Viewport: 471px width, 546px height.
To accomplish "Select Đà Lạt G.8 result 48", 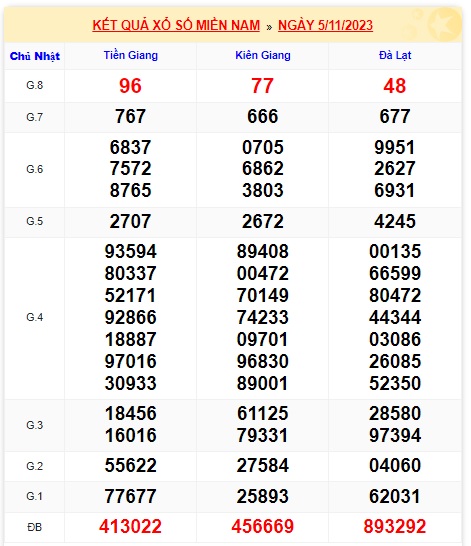I will coord(394,86).
